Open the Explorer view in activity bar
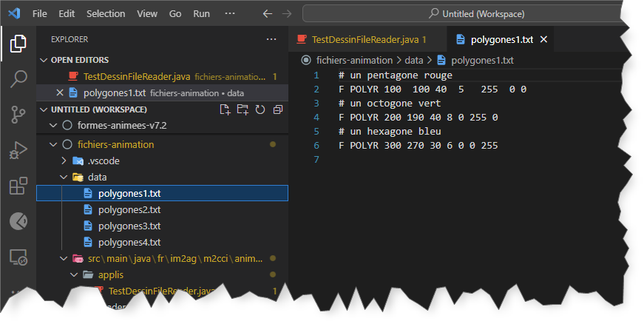This screenshot has height=324, width=644. tap(18, 44)
